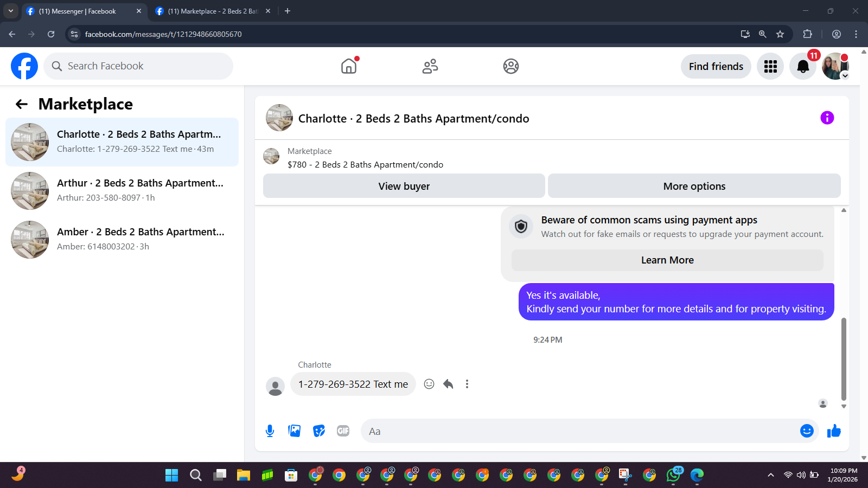868x488 pixels.
Task: Open Windows Start menu
Action: tap(171, 476)
